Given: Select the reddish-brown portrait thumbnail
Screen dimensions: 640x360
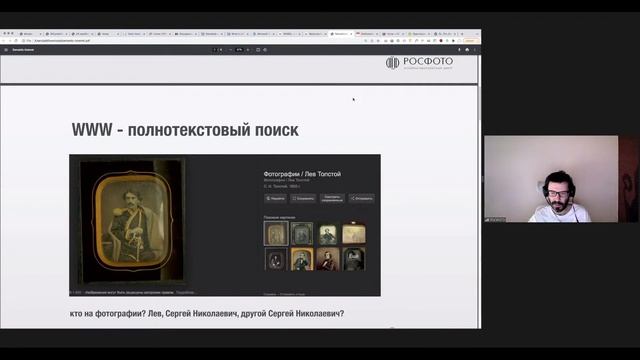Looking at the screenshot, I should point(328,259).
